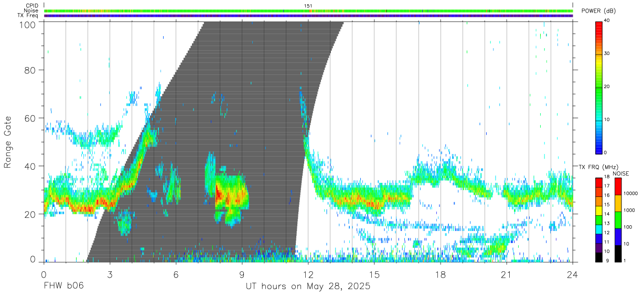Click the TX Freq row label

click(28, 15)
